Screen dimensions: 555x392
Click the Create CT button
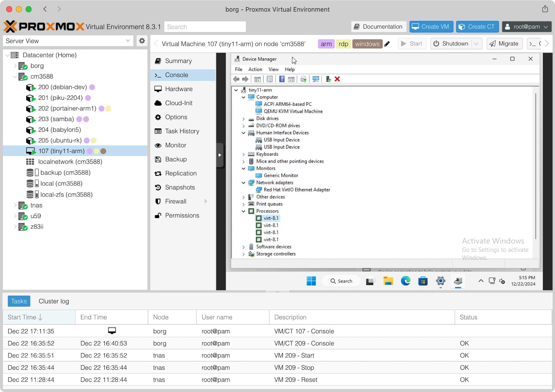click(477, 27)
